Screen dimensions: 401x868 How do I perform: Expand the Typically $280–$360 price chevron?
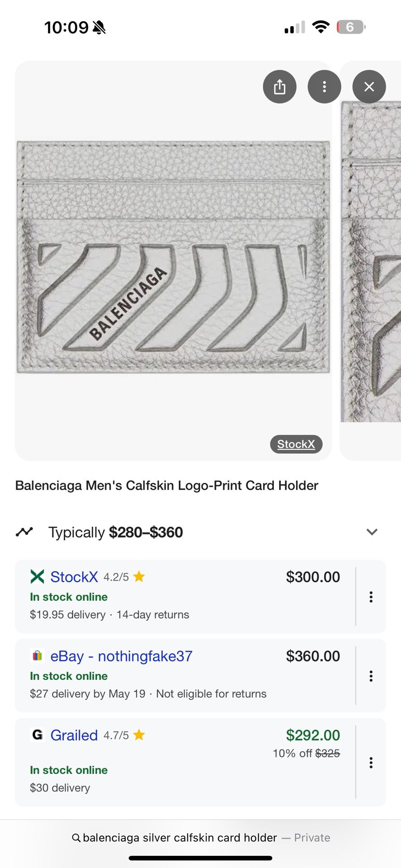click(372, 532)
